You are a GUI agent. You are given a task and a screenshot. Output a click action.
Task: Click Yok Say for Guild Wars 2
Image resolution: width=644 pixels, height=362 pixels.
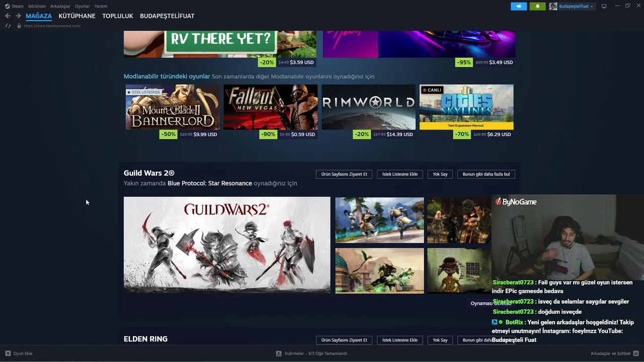pos(440,174)
